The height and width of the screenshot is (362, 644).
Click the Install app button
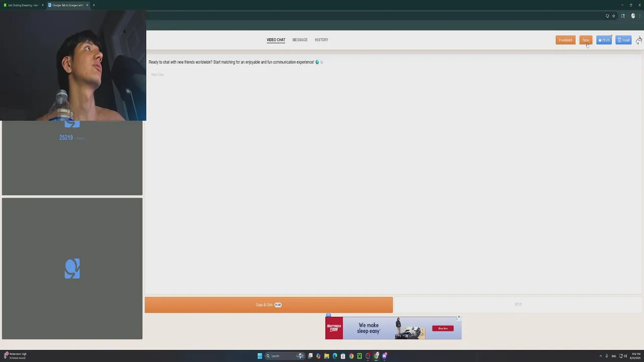623,40
